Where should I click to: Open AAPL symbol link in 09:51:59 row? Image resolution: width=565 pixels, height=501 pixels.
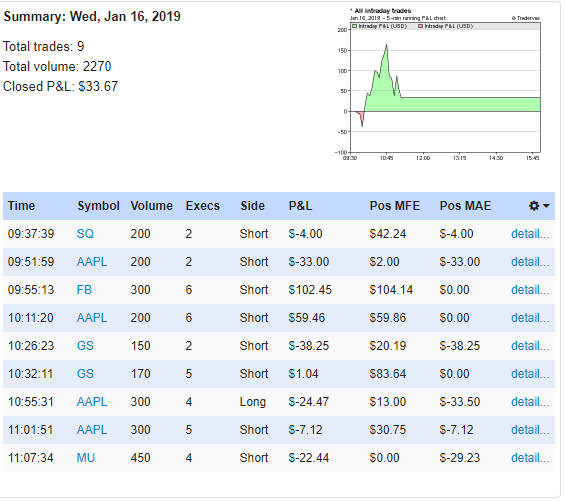click(92, 262)
